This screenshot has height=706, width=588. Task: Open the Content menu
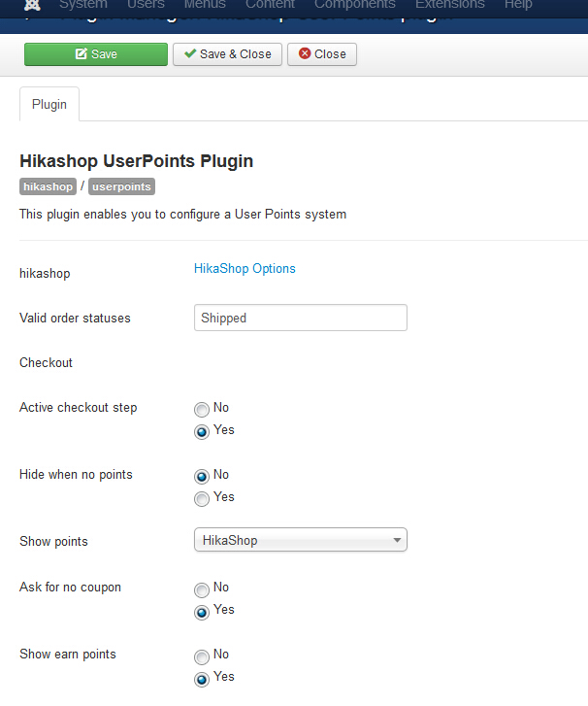270,5
